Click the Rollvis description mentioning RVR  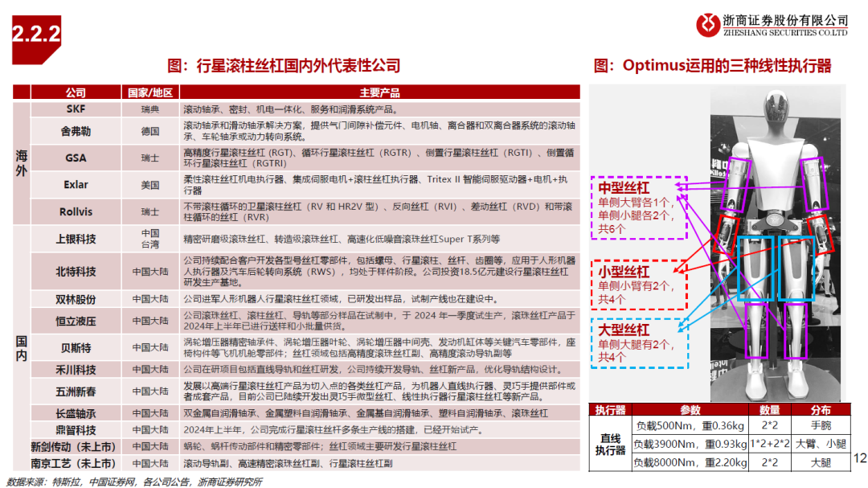coord(378,211)
